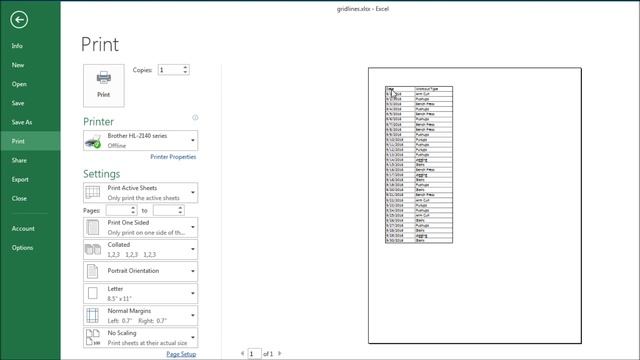Expand the No Scaling dropdown

point(193,338)
